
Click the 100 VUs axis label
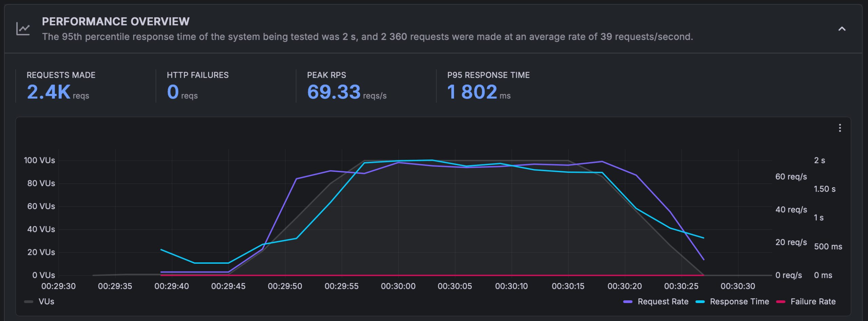(x=40, y=160)
